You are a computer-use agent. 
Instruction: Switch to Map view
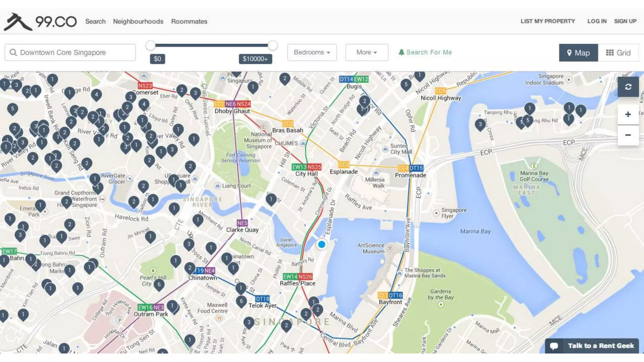click(578, 53)
